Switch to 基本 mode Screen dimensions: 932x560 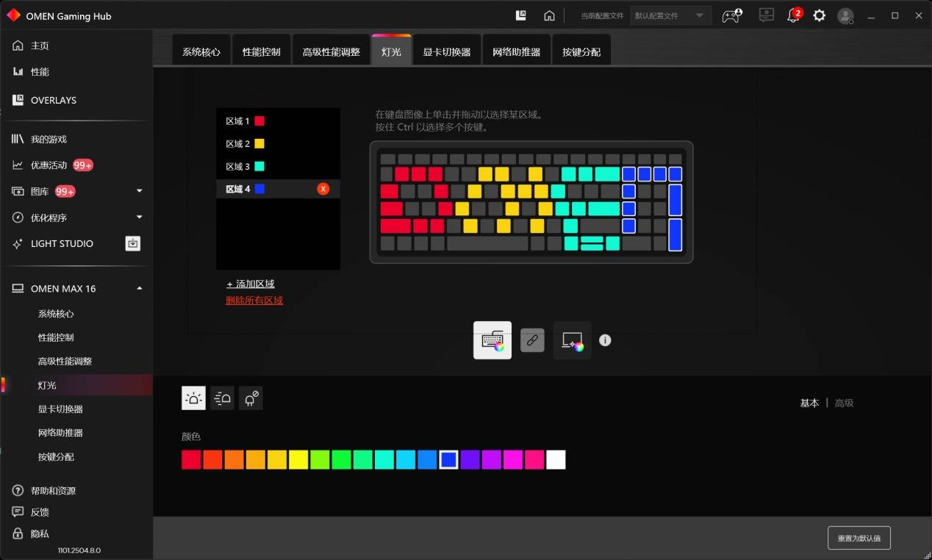tap(809, 403)
